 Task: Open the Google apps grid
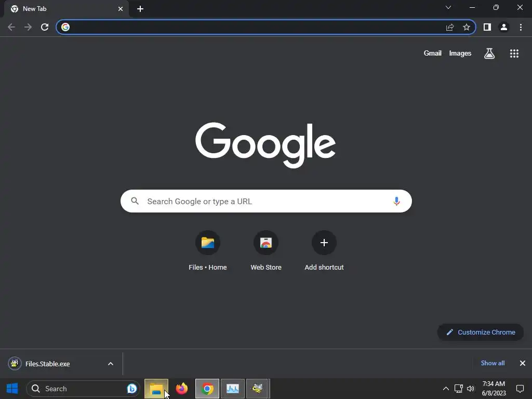514,54
